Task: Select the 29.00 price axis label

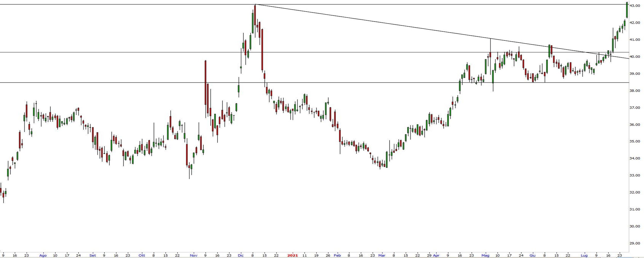Action: pos(635,243)
